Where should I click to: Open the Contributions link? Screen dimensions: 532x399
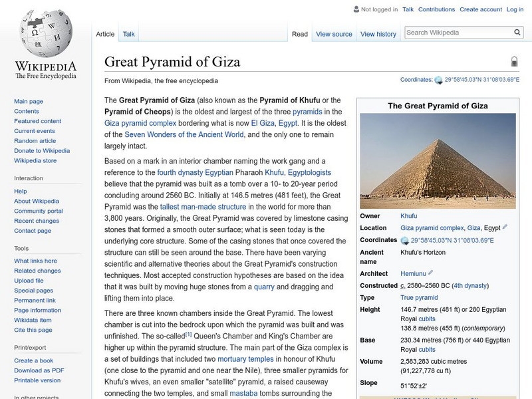point(436,9)
